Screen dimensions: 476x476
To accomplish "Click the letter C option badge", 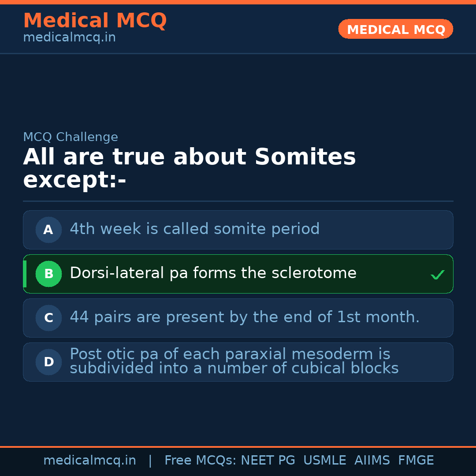I will (x=48, y=318).
